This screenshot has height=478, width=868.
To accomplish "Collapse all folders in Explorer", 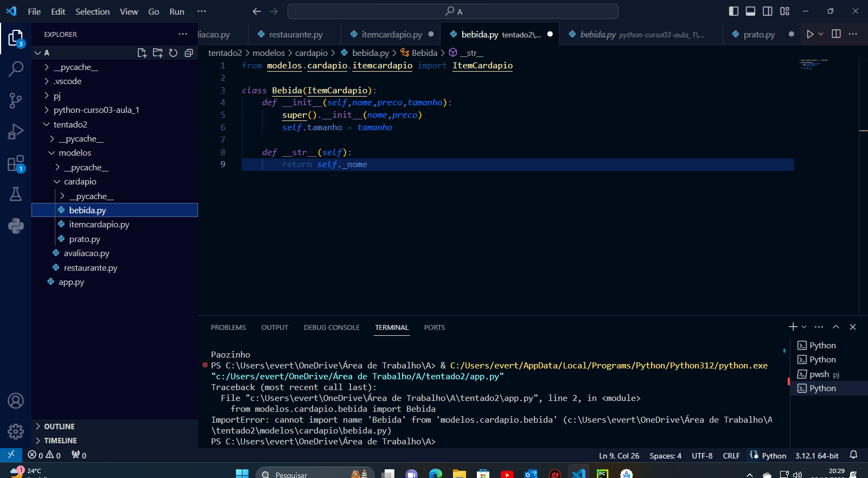I will click(189, 53).
